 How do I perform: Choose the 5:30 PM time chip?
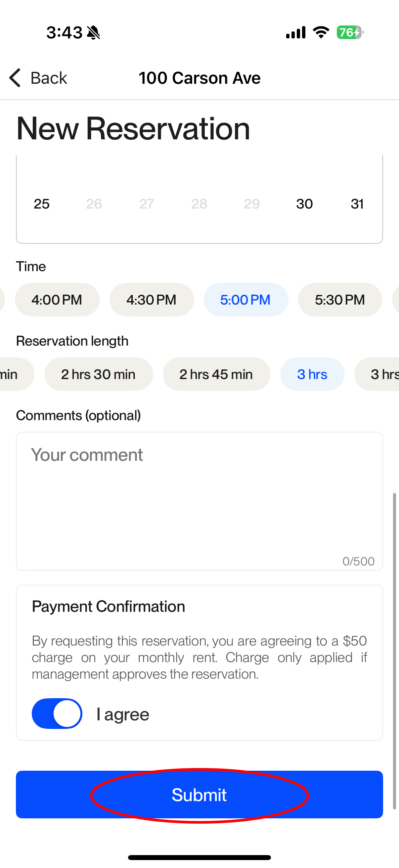tap(340, 300)
